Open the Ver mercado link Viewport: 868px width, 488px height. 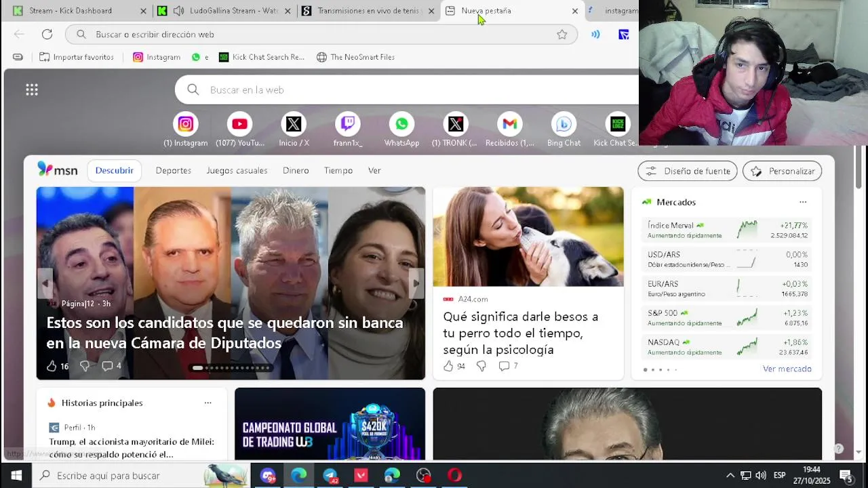(787, 369)
